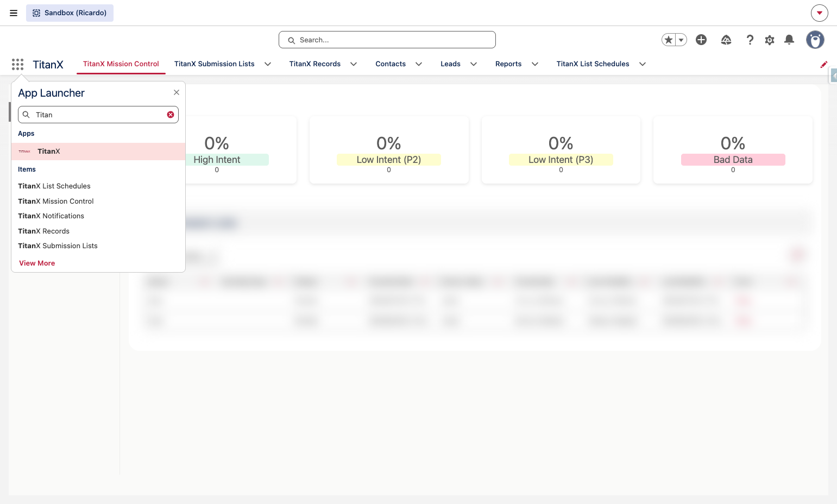Open TitanX Records item in launcher
Screen dimensions: 837x504
44,231
